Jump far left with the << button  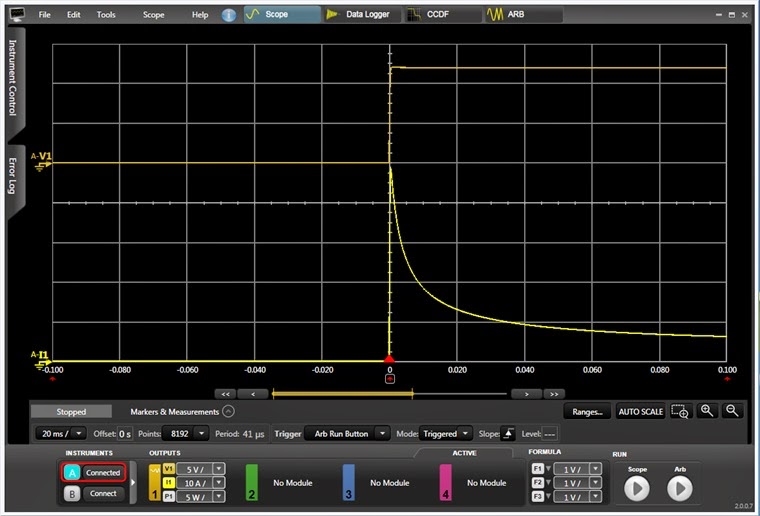tap(225, 394)
